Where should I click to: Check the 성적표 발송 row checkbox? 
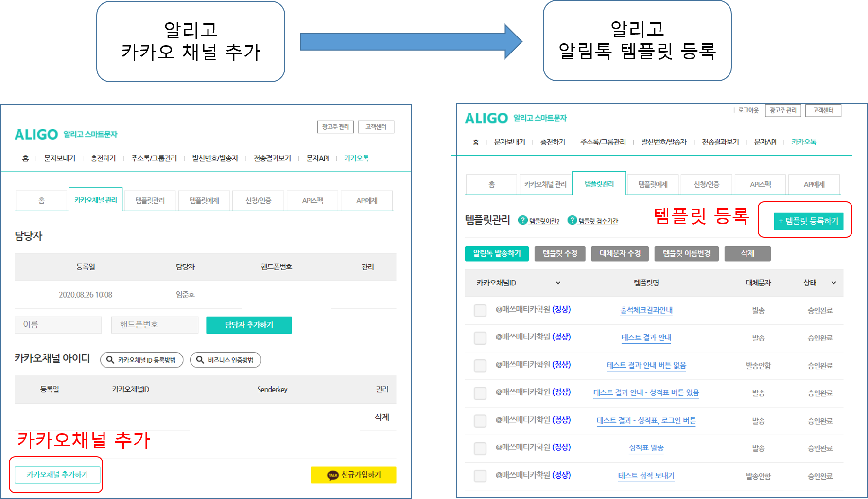(x=480, y=448)
